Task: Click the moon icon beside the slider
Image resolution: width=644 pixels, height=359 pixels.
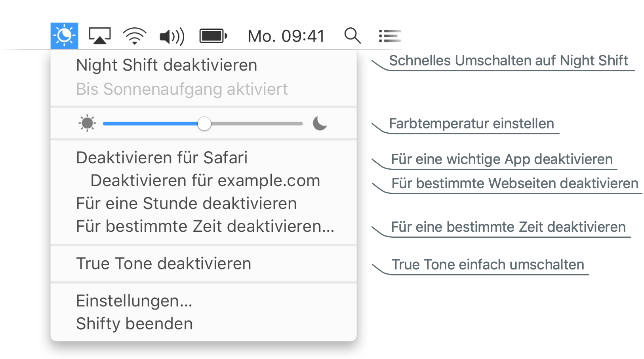Action: click(x=320, y=123)
